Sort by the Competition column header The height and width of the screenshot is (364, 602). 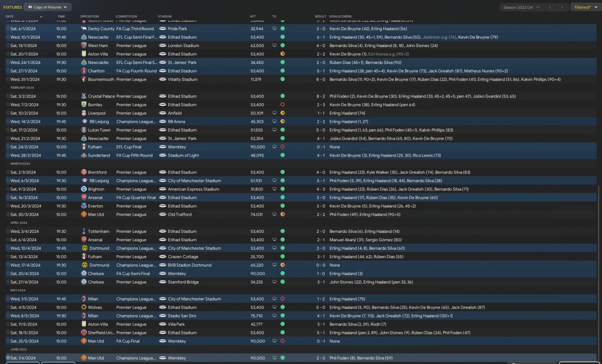[127, 16]
